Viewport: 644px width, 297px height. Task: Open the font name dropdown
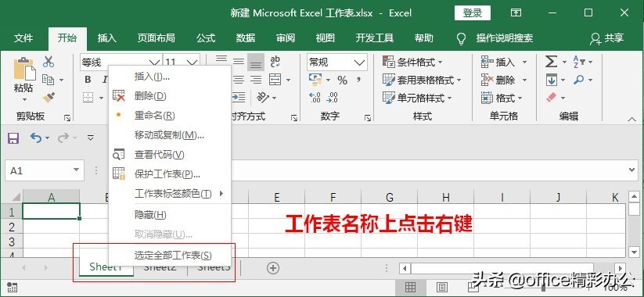pyautogui.click(x=154, y=63)
